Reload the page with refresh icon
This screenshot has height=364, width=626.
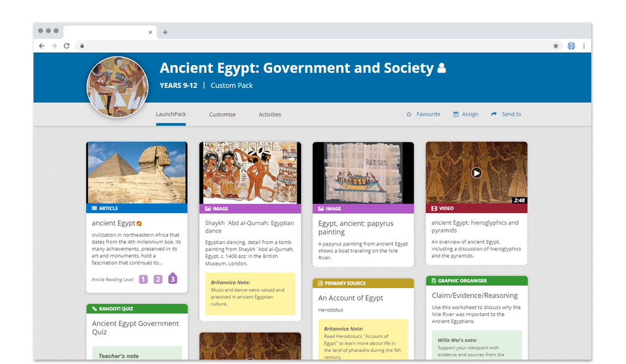[66, 46]
